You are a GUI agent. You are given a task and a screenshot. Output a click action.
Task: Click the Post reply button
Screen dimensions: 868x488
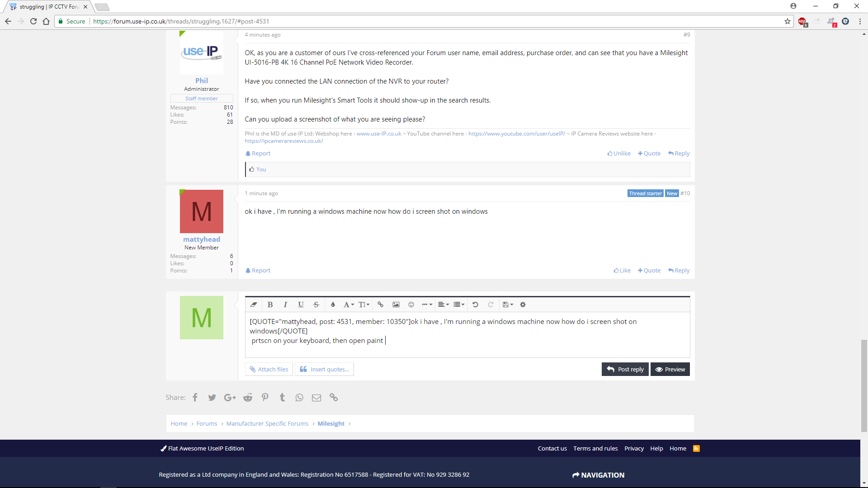coord(625,369)
